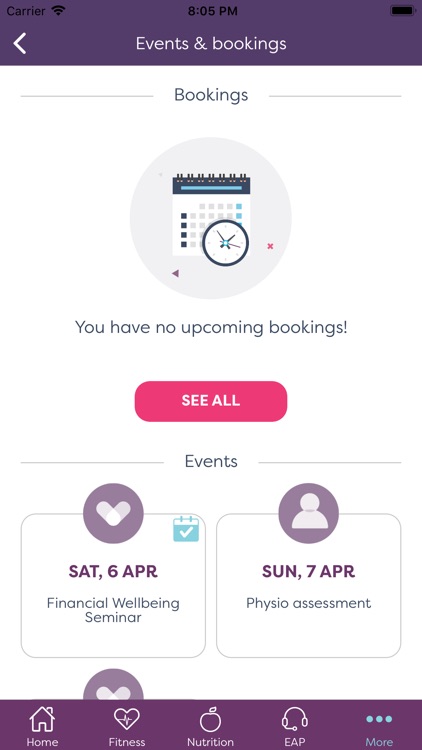422x750 pixels.
Task: Open the Nutrition apple icon
Action: pyautogui.click(x=211, y=719)
